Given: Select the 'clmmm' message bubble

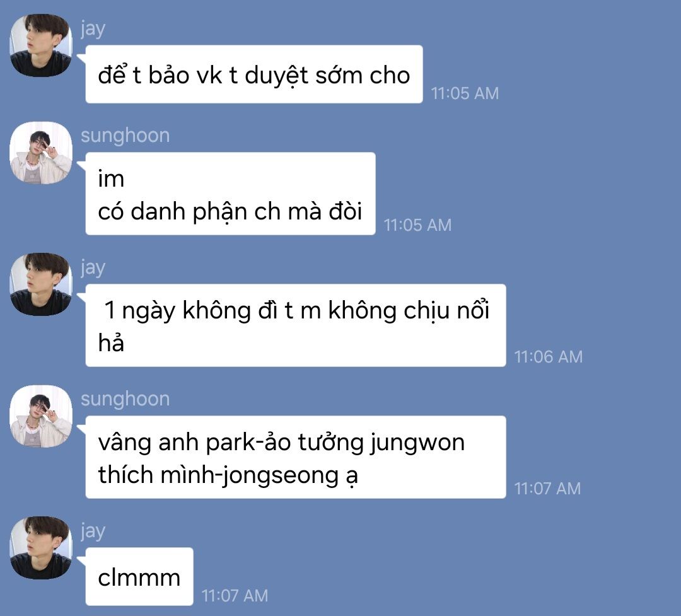Looking at the screenshot, I should point(139,576).
